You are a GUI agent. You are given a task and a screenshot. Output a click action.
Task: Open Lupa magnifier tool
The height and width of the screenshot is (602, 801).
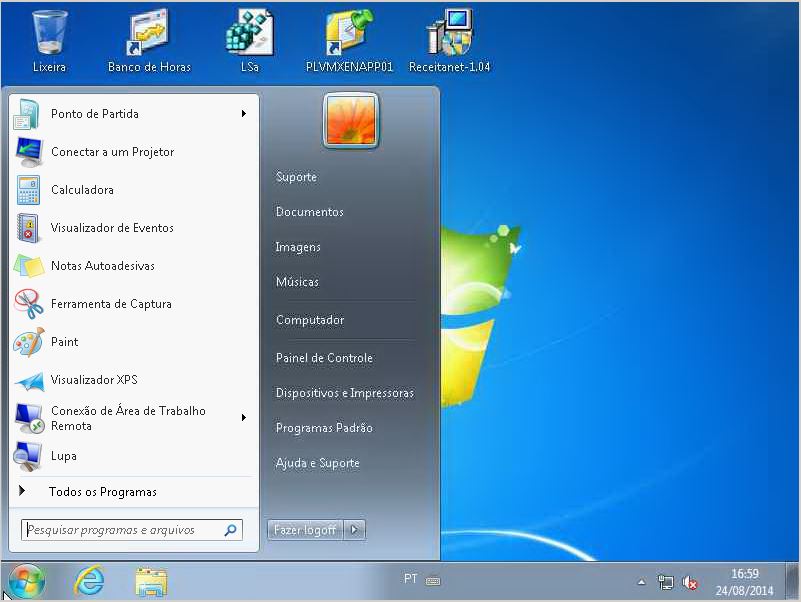[63, 456]
